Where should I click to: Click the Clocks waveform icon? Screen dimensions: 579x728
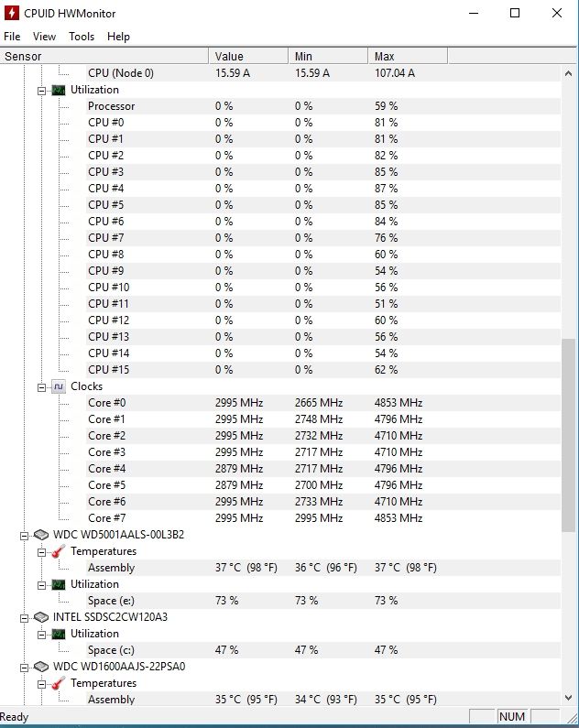coord(59,387)
